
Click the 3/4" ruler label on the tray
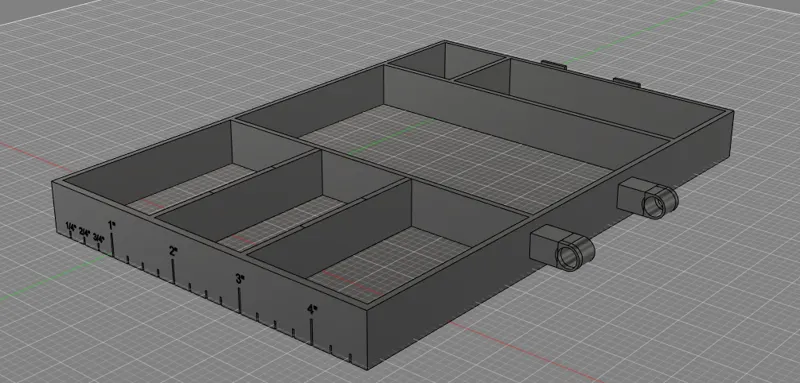(x=98, y=238)
